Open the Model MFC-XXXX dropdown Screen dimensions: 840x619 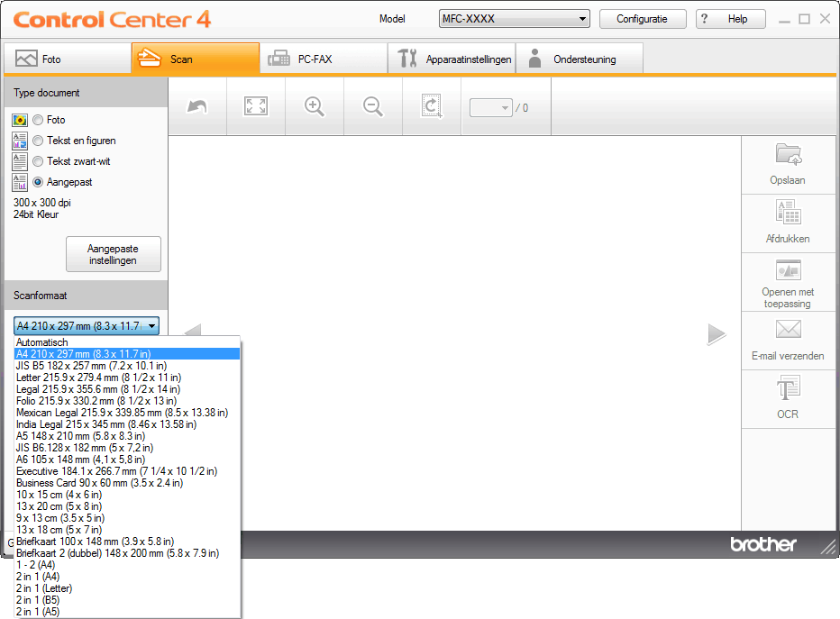[515, 19]
